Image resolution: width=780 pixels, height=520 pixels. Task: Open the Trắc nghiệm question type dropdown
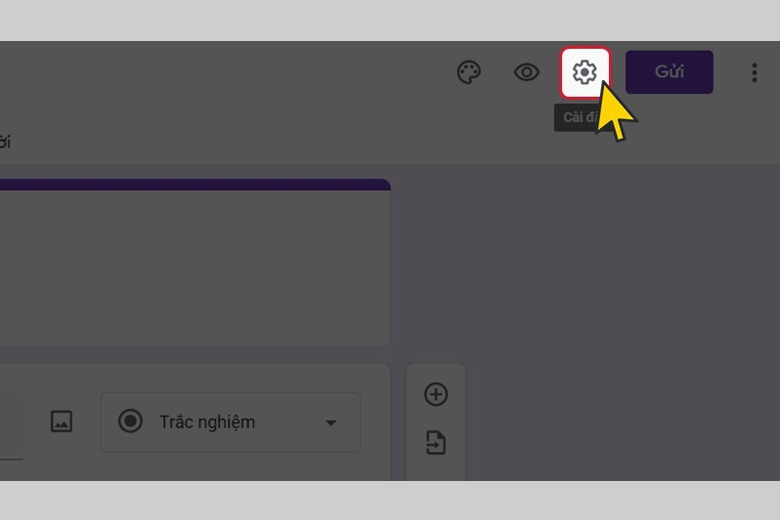[231, 422]
